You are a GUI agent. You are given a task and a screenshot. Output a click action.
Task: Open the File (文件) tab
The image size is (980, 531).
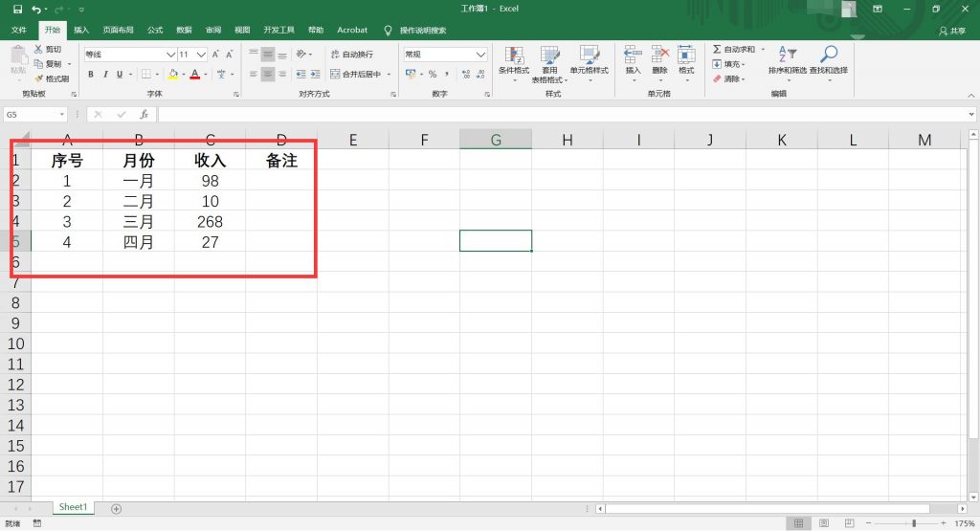19,30
